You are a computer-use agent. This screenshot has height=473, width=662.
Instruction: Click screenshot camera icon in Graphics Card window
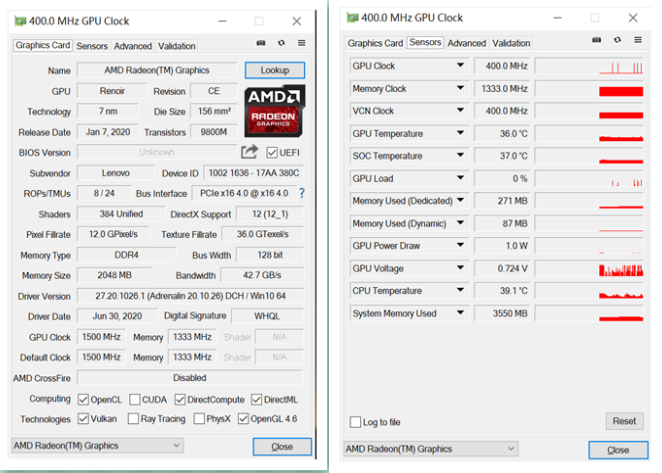pos(261,43)
